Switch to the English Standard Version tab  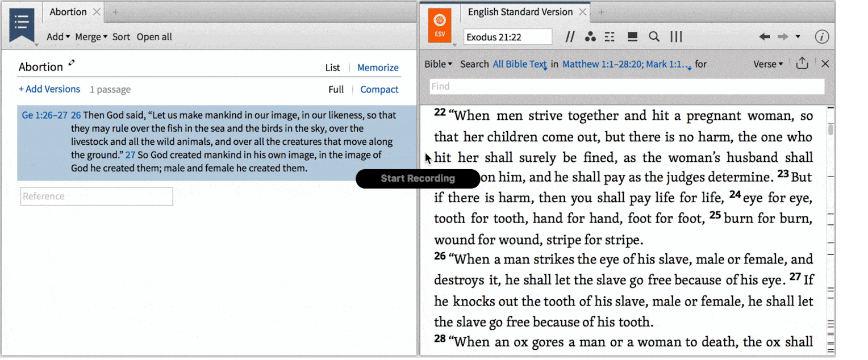520,12
